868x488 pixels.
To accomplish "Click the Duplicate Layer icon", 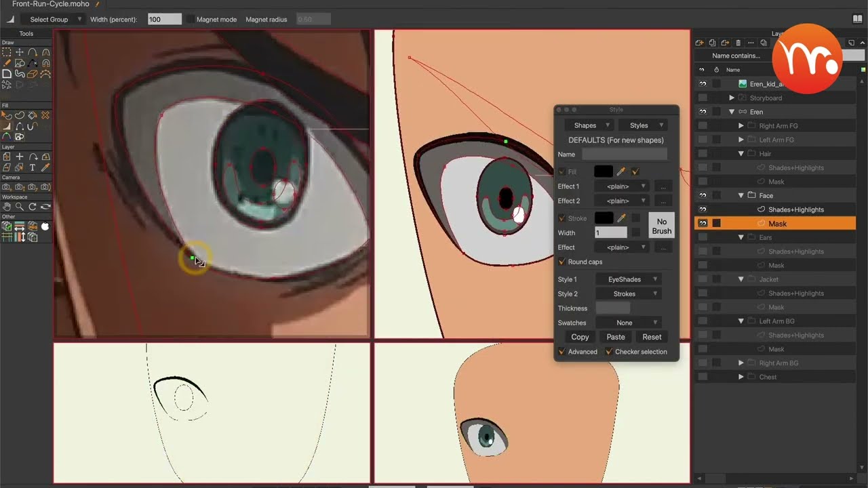I will pyautogui.click(x=712, y=43).
